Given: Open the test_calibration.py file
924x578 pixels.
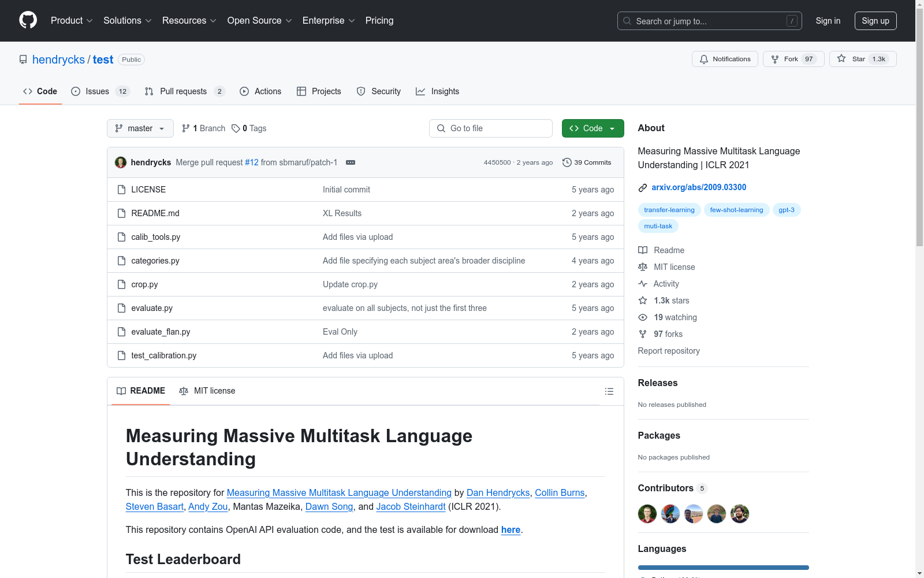Looking at the screenshot, I should tap(164, 355).
